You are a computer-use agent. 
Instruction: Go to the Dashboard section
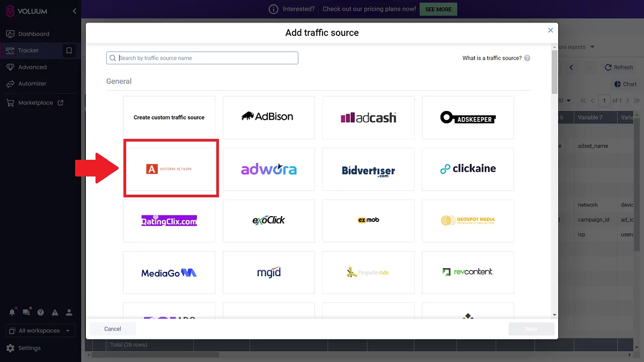click(x=33, y=33)
